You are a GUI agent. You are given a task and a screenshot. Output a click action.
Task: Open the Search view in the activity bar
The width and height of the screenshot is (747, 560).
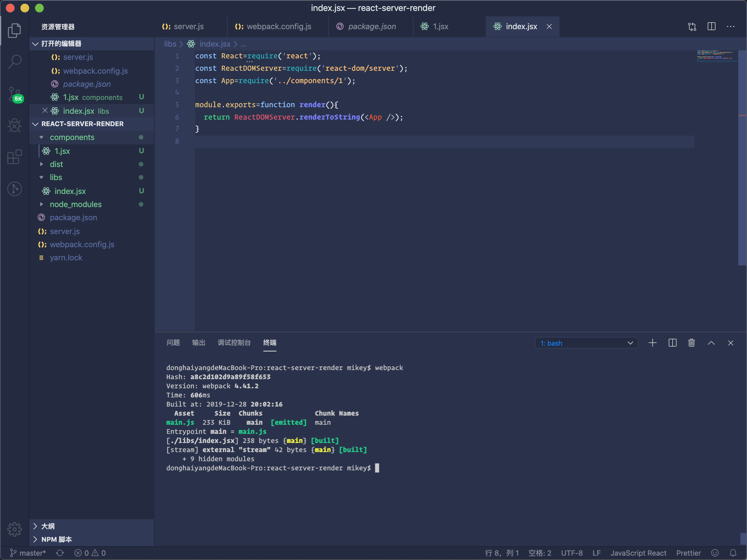coord(15,61)
